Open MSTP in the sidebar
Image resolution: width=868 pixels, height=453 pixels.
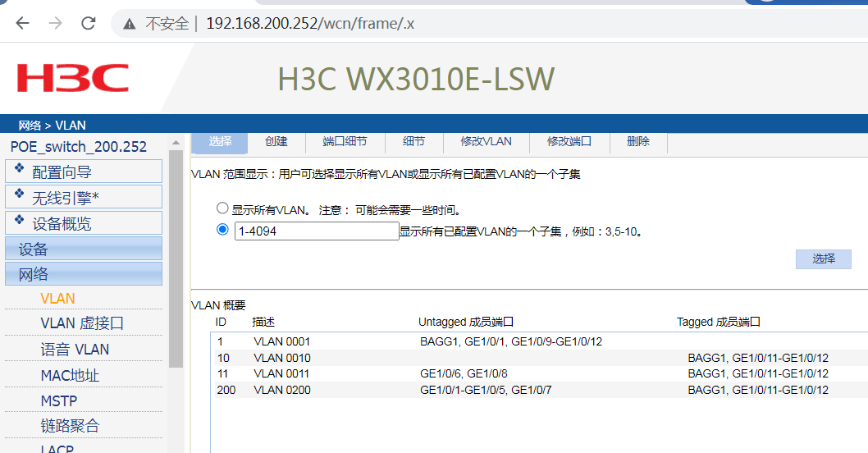[x=59, y=401]
